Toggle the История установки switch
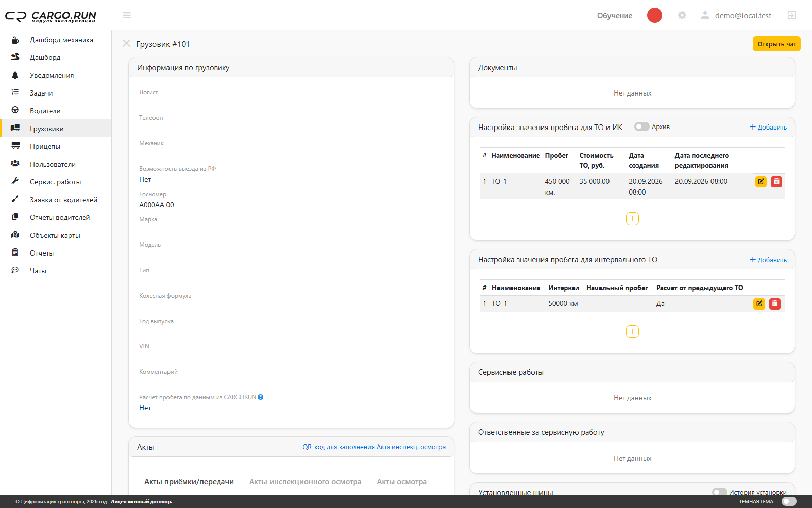Viewport: 812px width, 508px height. pos(719,492)
